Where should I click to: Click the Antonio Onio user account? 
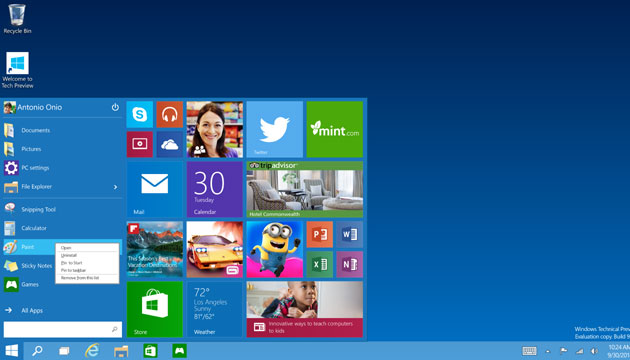33,107
